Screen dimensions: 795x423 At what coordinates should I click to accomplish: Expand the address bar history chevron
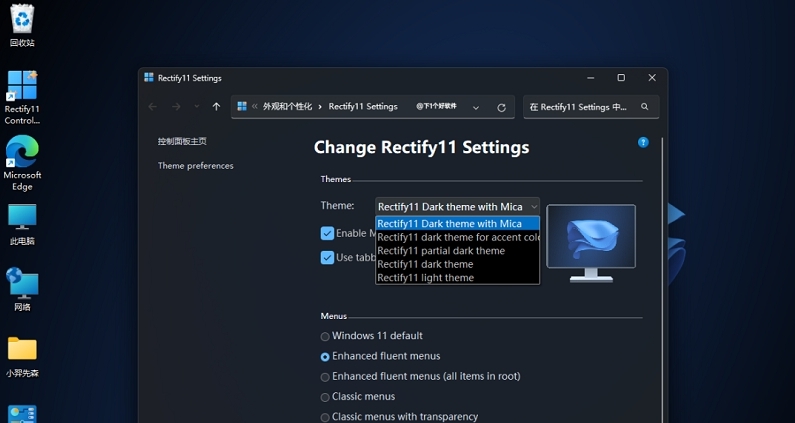[476, 108]
